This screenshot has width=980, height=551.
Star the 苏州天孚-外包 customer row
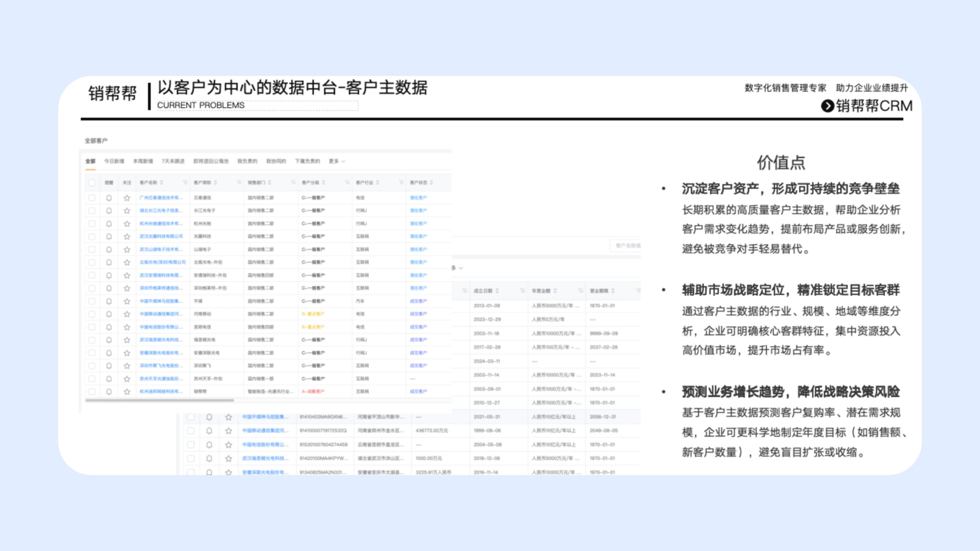point(127,379)
